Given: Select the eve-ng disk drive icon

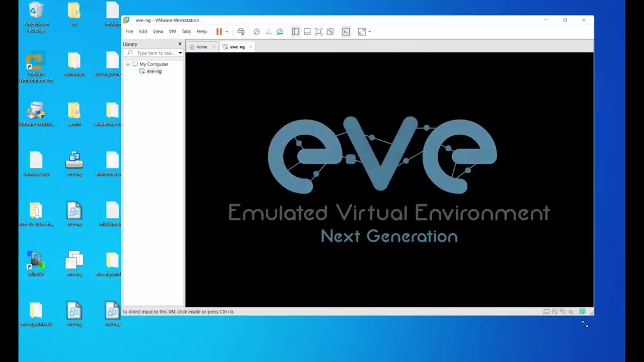Looking at the screenshot, I should point(74,164).
